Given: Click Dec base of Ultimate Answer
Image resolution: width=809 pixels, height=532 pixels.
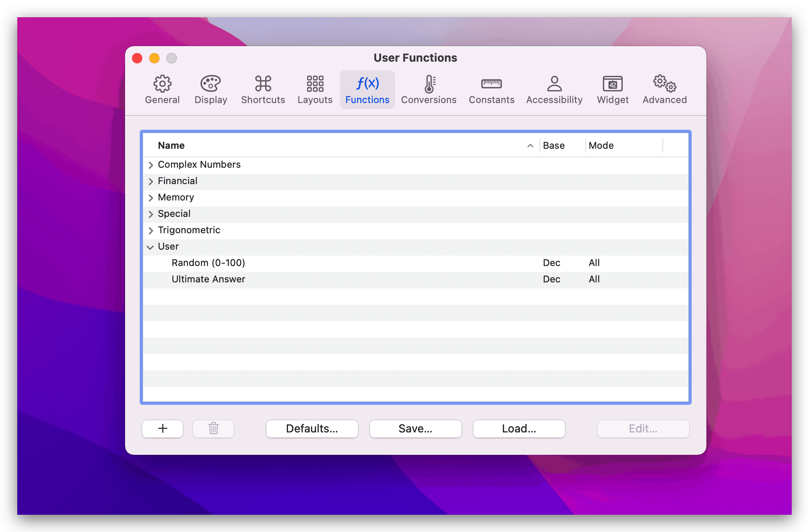Looking at the screenshot, I should tap(552, 279).
